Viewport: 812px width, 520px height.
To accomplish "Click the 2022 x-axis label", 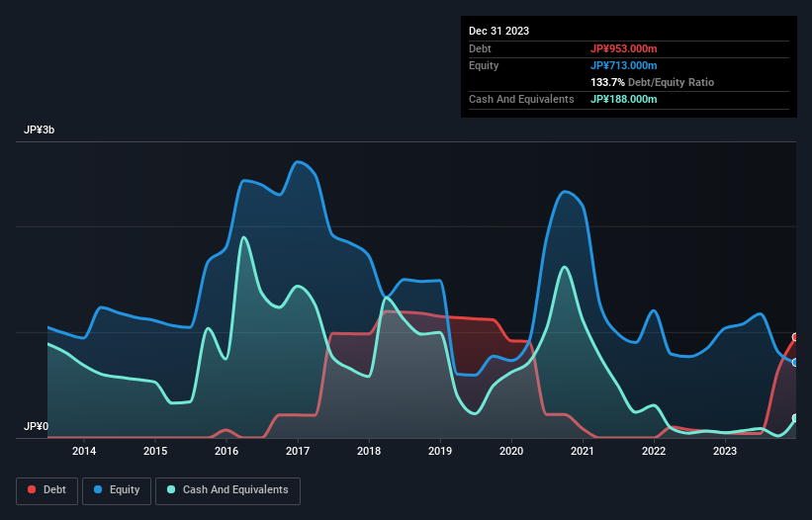I will [654, 451].
